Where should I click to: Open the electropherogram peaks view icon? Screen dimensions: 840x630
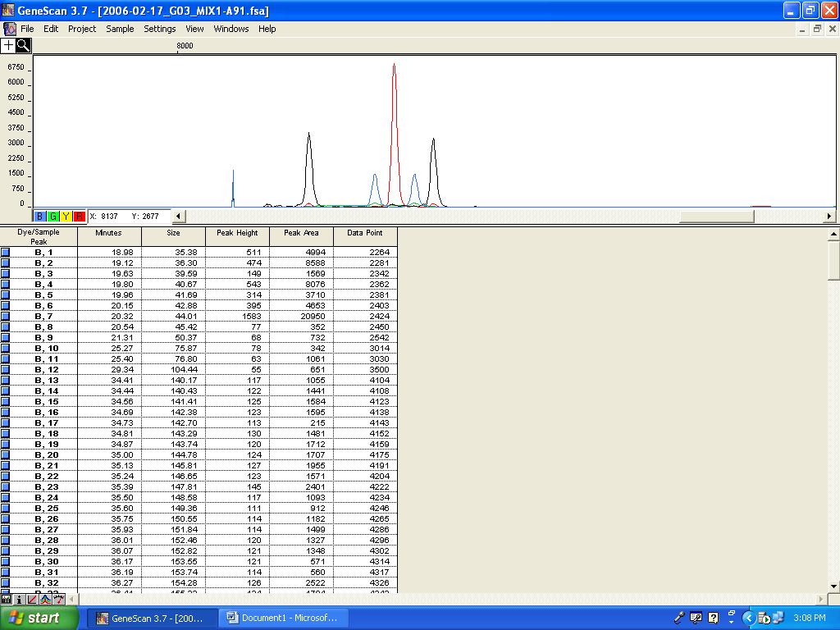click(x=46, y=599)
